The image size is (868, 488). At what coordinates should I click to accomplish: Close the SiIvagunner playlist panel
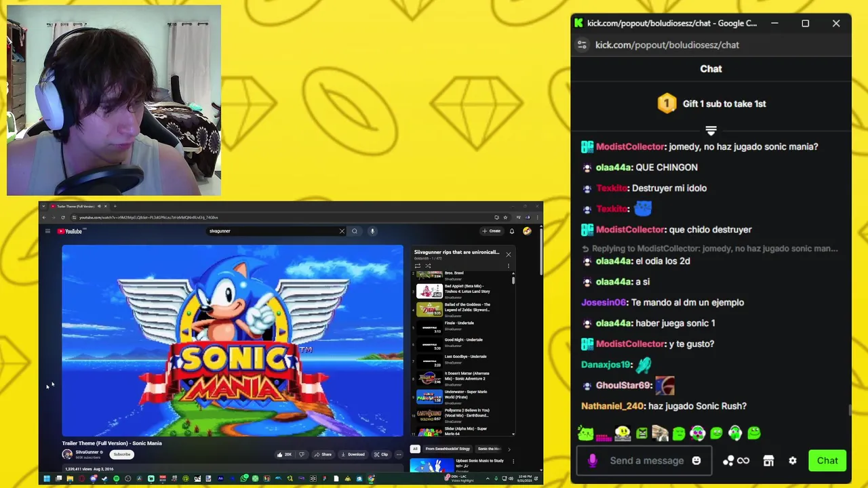point(508,254)
